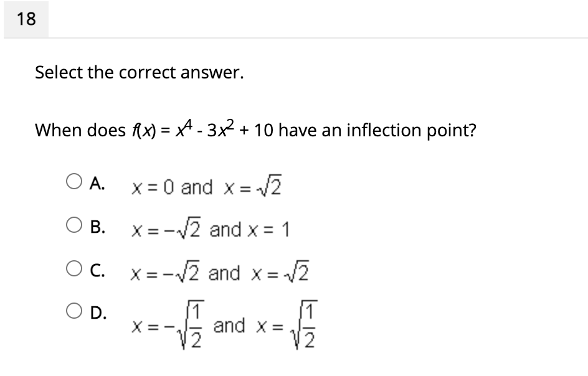Select radio button for answer B
Viewport: 588px width, 376px height.
pyautogui.click(x=73, y=224)
